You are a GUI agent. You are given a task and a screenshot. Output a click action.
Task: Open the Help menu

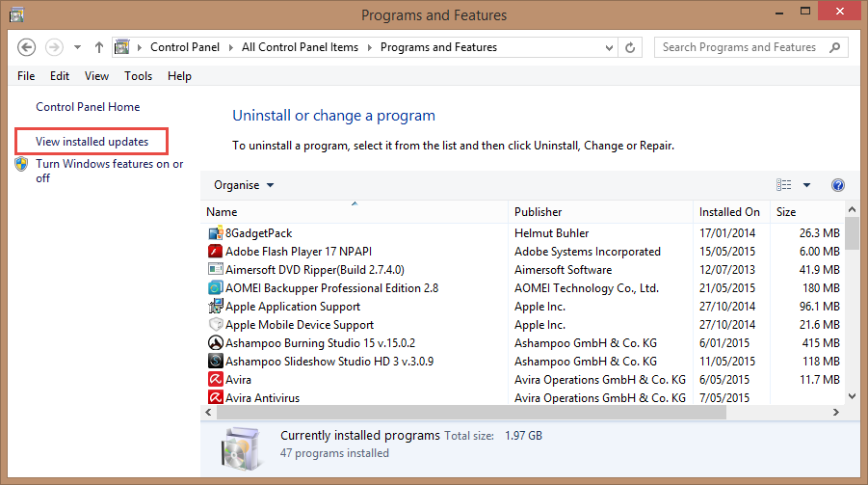(x=179, y=76)
